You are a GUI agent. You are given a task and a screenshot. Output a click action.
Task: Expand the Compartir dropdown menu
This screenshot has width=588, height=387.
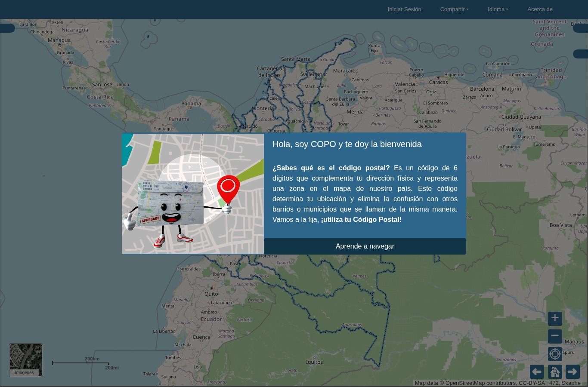tap(454, 9)
